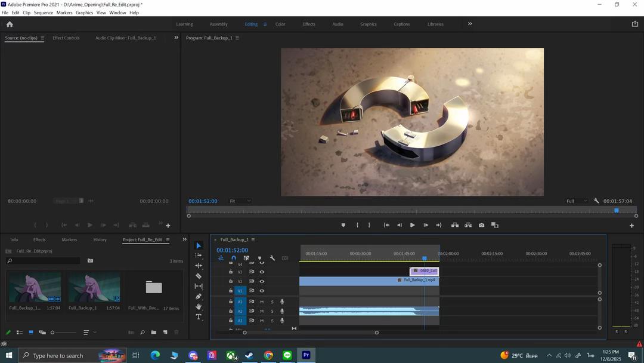Image resolution: width=644 pixels, height=363 pixels.
Task: Select the Selection tool arrow
Action: tap(199, 245)
